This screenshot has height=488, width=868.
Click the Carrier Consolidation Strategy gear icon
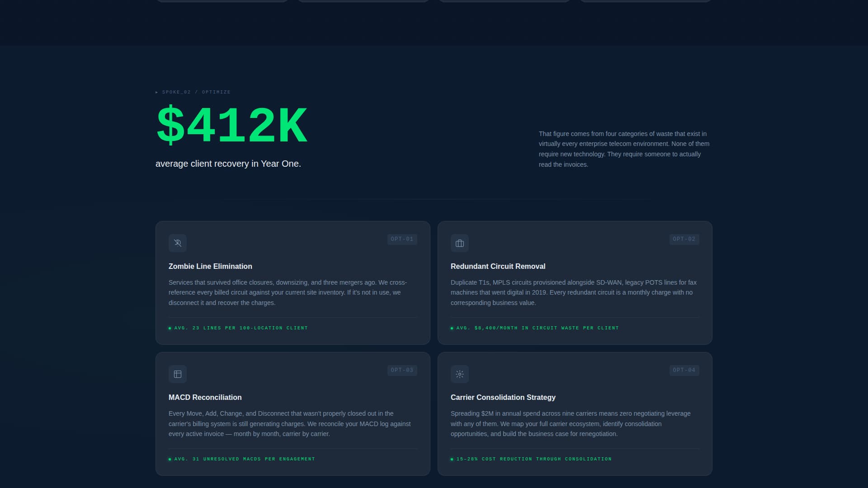pyautogui.click(x=460, y=374)
